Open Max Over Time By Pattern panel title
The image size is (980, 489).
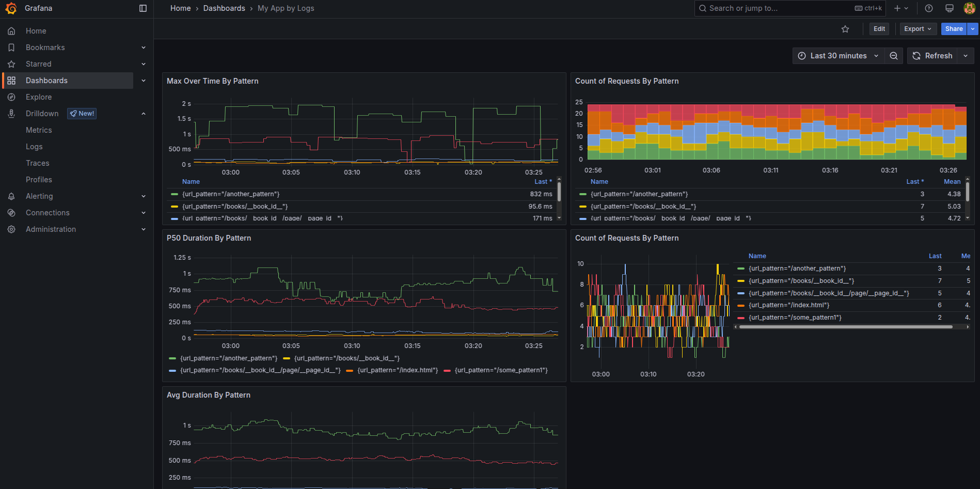pos(213,81)
